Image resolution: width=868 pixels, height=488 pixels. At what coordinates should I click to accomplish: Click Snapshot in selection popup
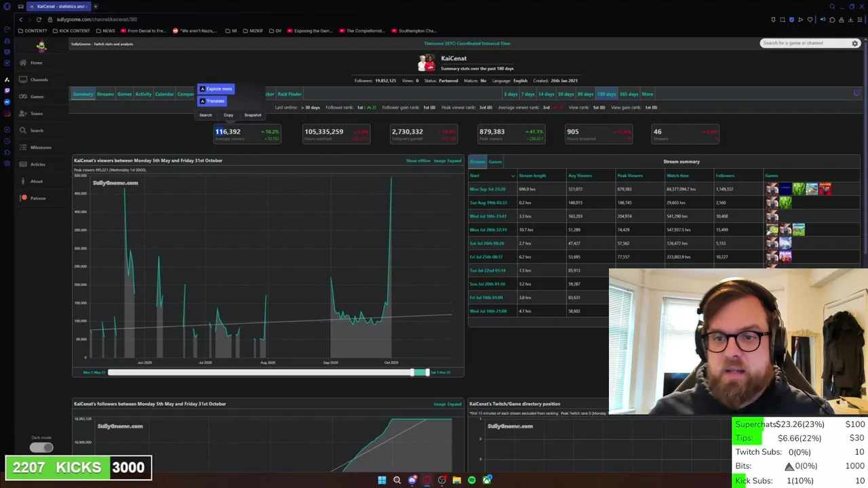pyautogui.click(x=252, y=115)
